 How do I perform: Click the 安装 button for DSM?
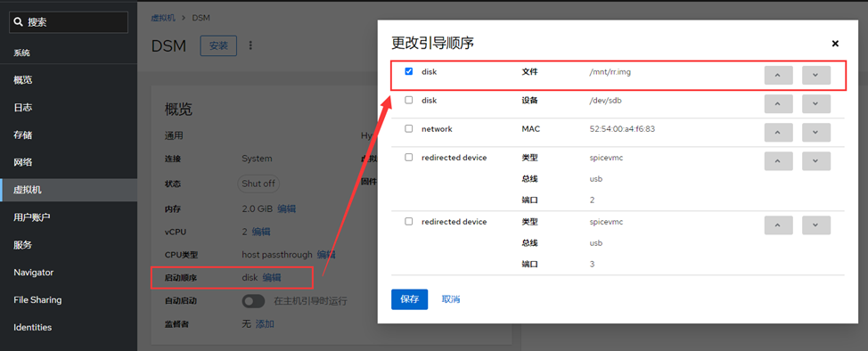point(218,45)
